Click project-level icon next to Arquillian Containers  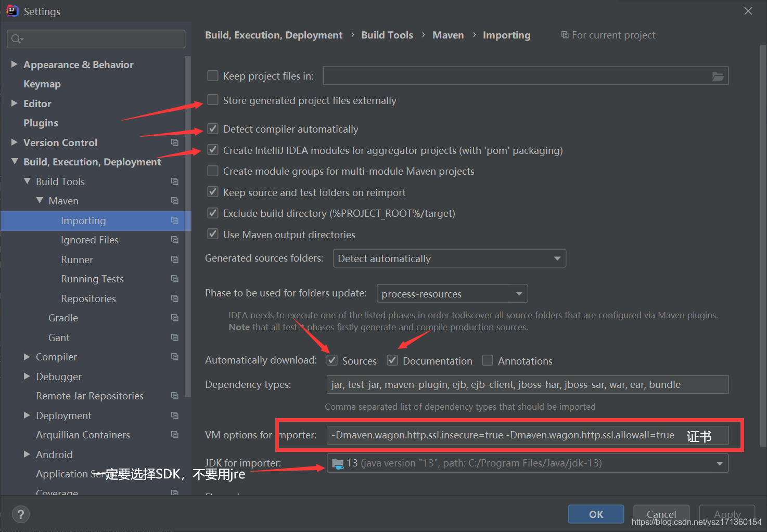click(175, 435)
